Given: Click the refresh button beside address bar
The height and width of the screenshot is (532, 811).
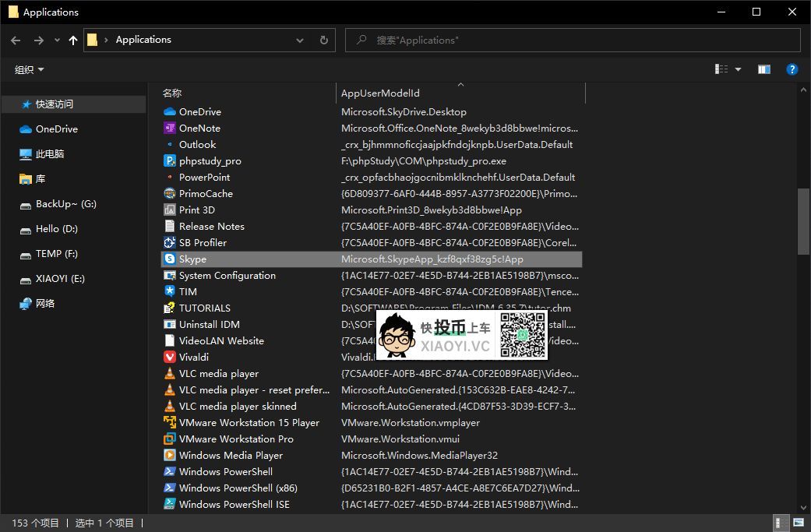Looking at the screenshot, I should click(324, 41).
